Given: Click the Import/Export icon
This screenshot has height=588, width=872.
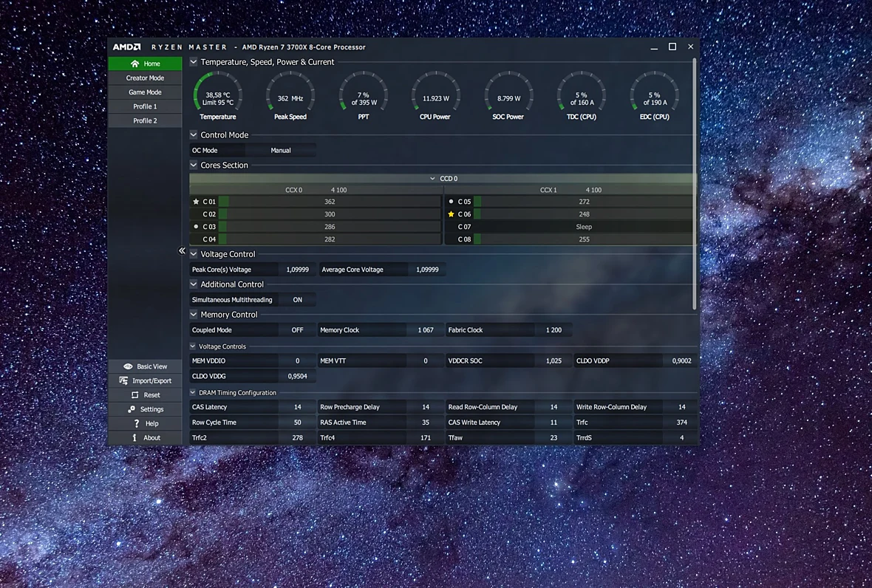Looking at the screenshot, I should pyautogui.click(x=123, y=380).
